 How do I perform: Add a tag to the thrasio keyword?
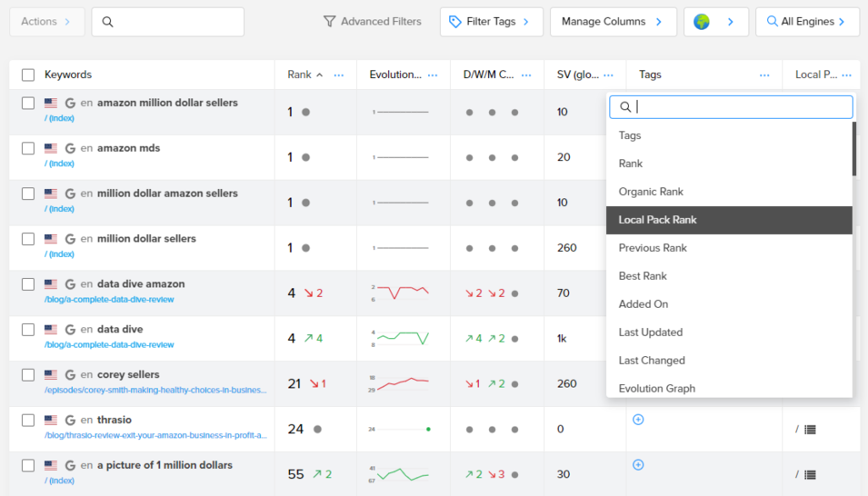tap(638, 420)
